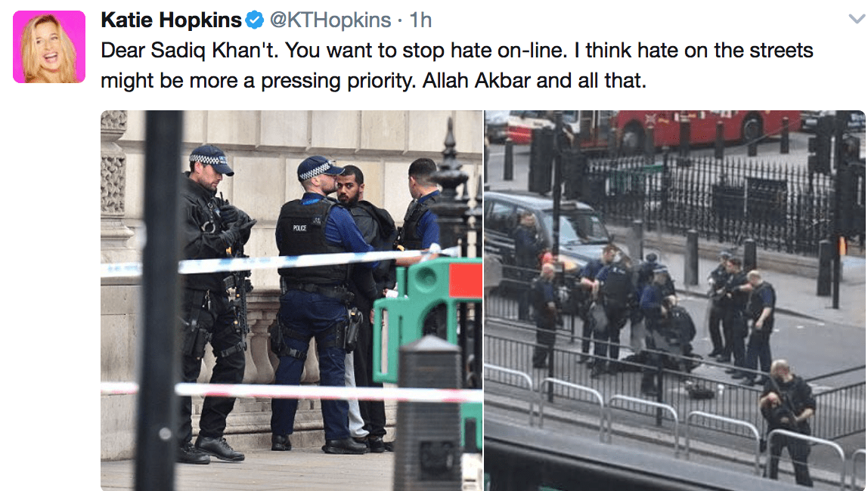Open the Katie Hopkins profile avatar
868x491 pixels.
pos(49,47)
